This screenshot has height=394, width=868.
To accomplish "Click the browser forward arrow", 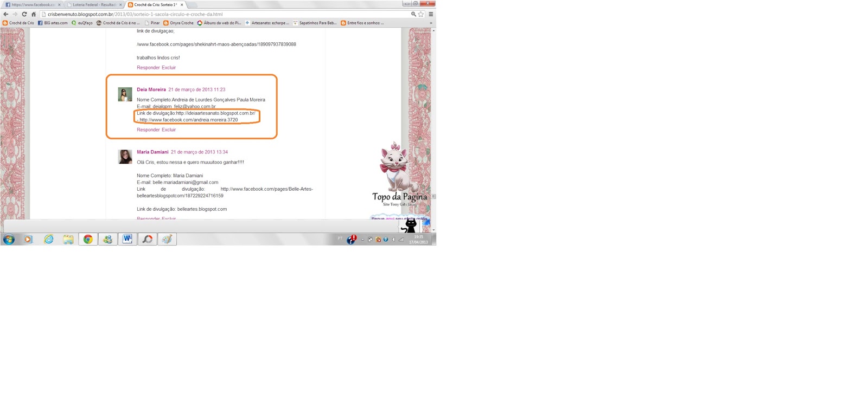I will coord(15,14).
